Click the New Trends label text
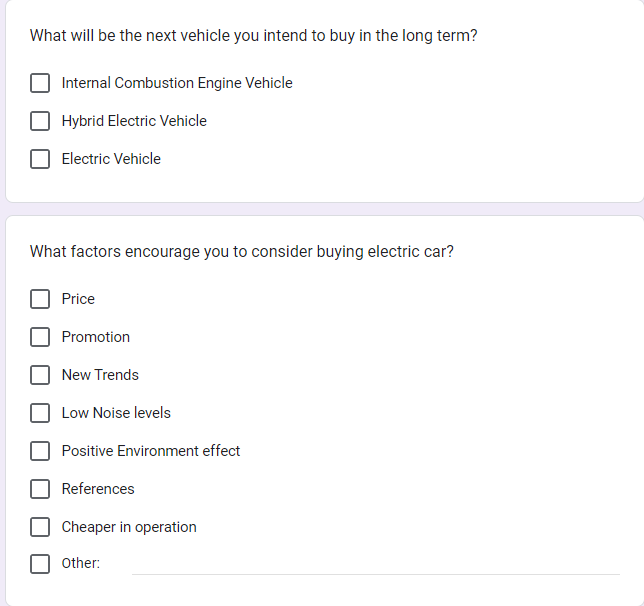This screenshot has width=644, height=606. (x=100, y=375)
